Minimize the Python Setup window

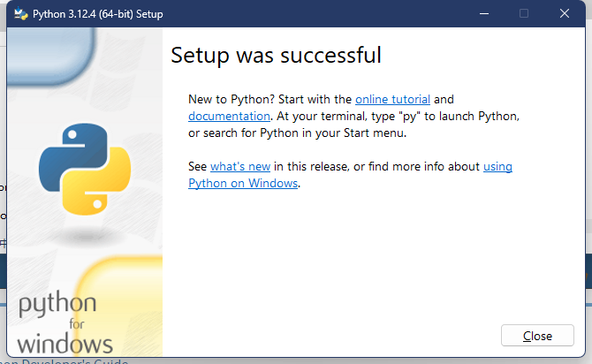coord(484,14)
